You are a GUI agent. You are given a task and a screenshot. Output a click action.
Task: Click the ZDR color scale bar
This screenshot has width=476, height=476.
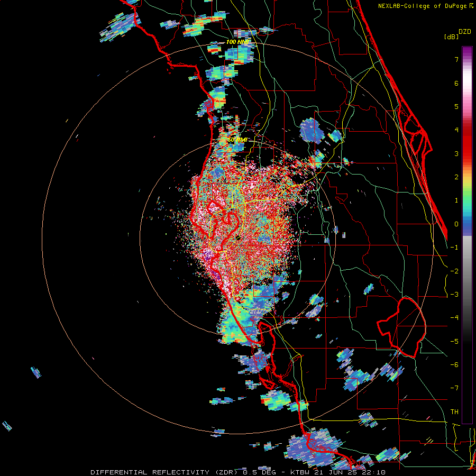(467, 235)
